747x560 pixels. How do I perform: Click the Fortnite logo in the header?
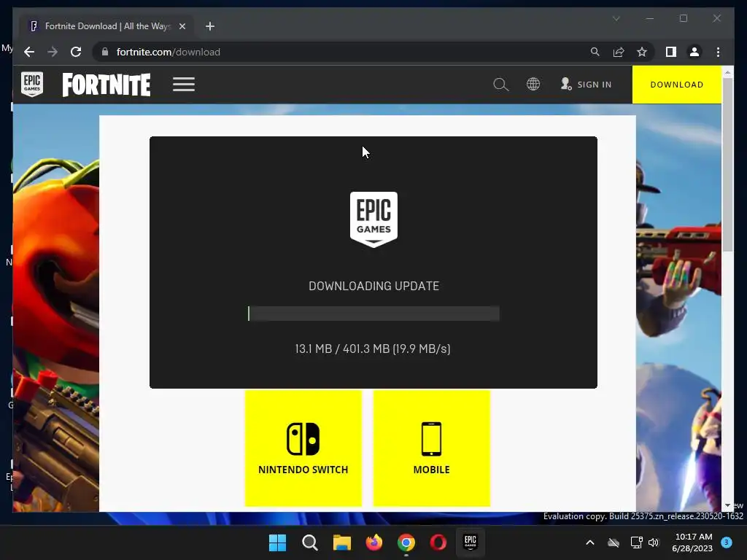click(x=107, y=85)
